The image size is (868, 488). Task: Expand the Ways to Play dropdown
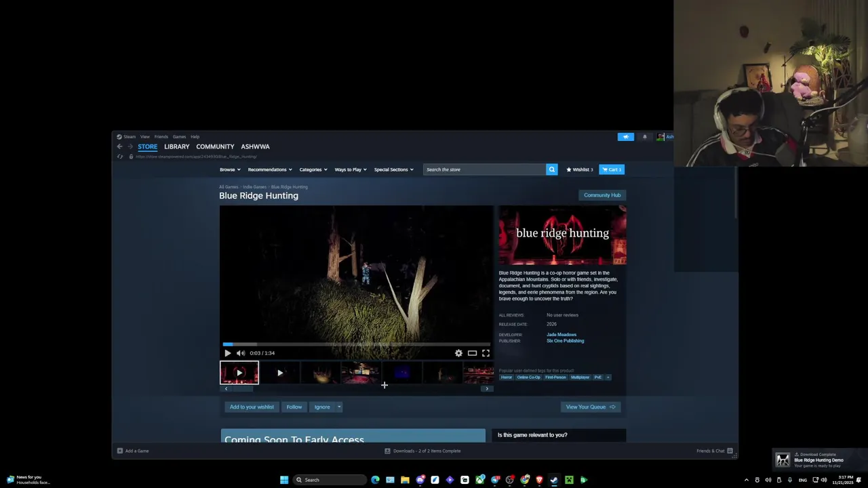point(351,169)
